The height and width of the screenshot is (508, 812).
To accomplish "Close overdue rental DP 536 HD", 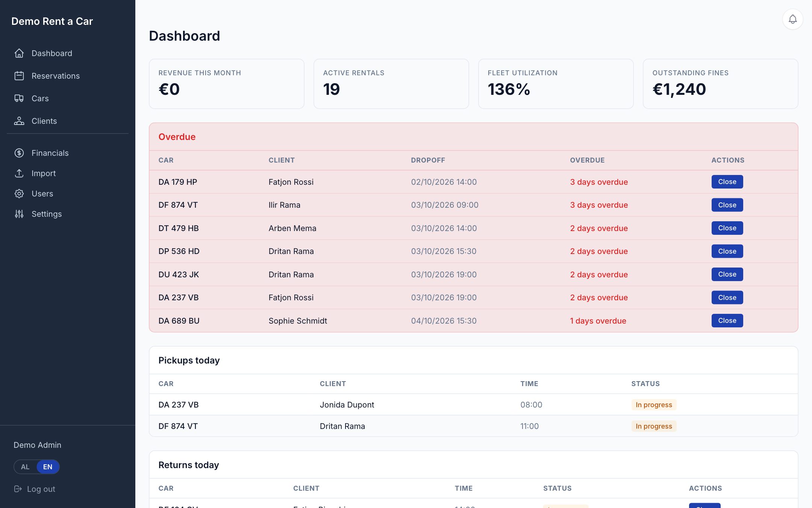I will click(x=727, y=251).
